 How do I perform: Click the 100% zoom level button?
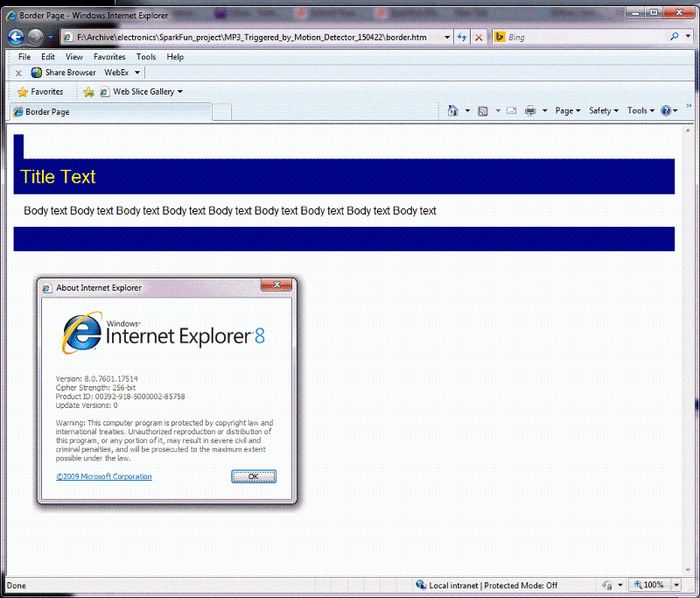(x=649, y=585)
